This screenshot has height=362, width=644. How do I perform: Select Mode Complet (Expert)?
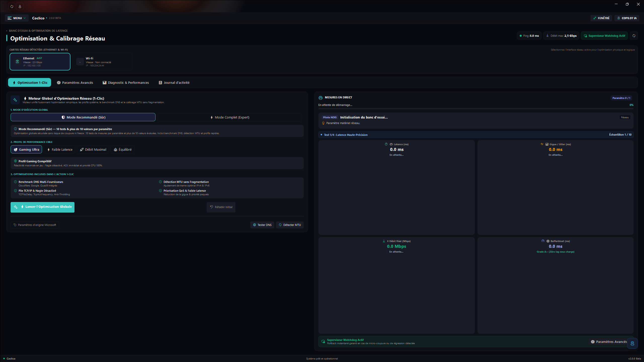coord(230,117)
